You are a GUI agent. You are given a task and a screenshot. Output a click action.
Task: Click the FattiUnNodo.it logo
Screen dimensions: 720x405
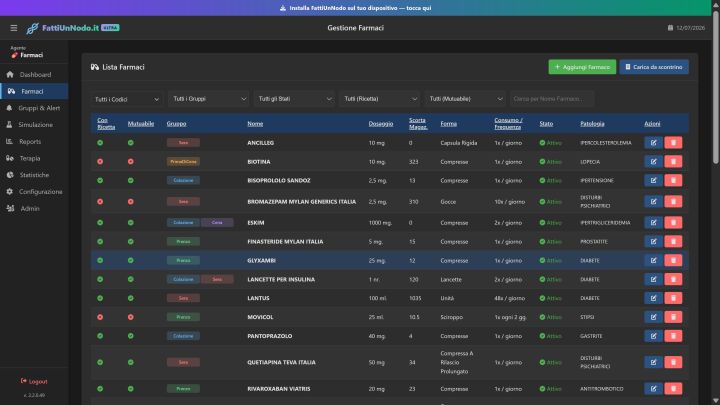click(73, 28)
